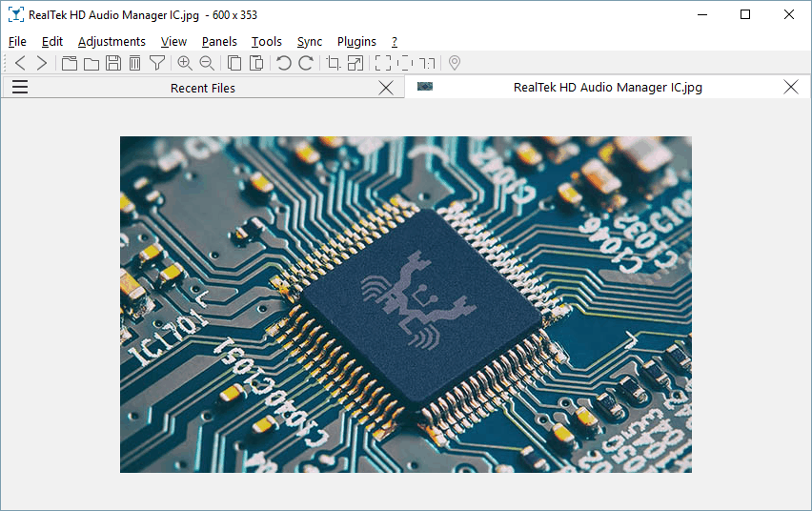The height and width of the screenshot is (511, 812).
Task: Click the open folder icon
Action: (91, 63)
